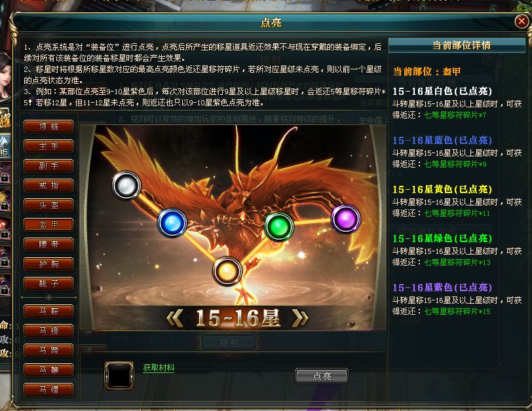The height and width of the screenshot is (411, 532).
Task: Select the 马鞭 mount slot
Action: [48, 370]
